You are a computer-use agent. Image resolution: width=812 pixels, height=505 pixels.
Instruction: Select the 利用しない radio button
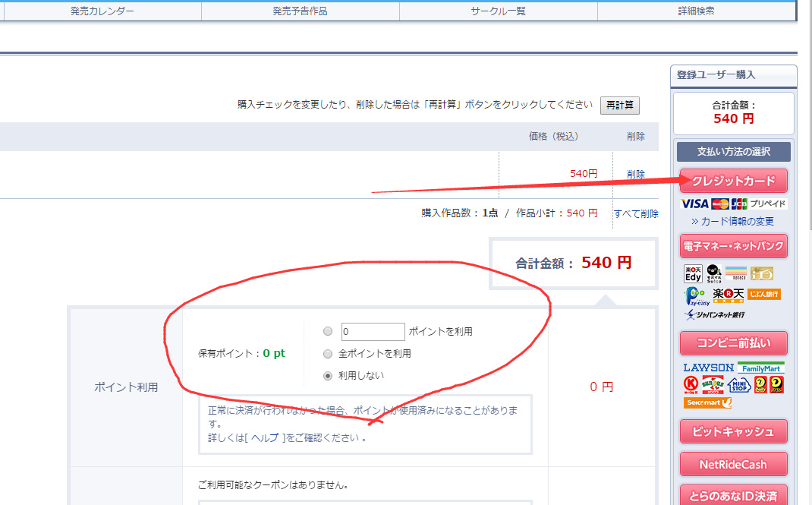point(327,376)
